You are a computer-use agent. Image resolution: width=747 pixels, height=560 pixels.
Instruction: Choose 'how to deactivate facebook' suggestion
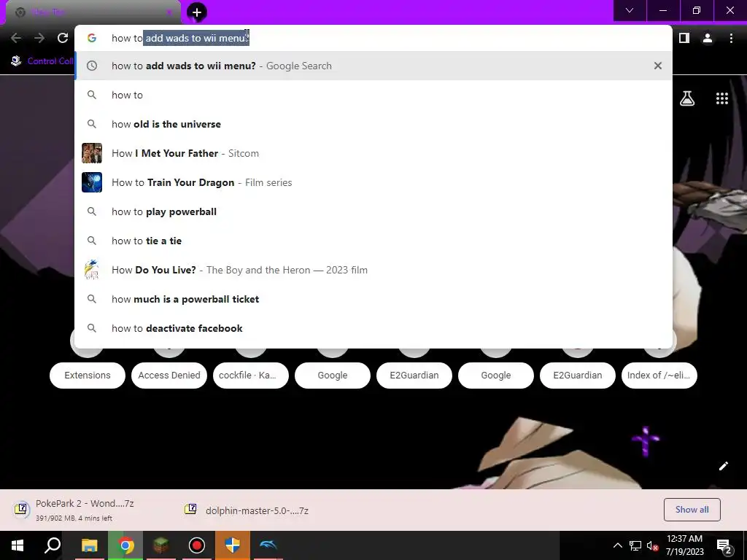(x=373, y=328)
